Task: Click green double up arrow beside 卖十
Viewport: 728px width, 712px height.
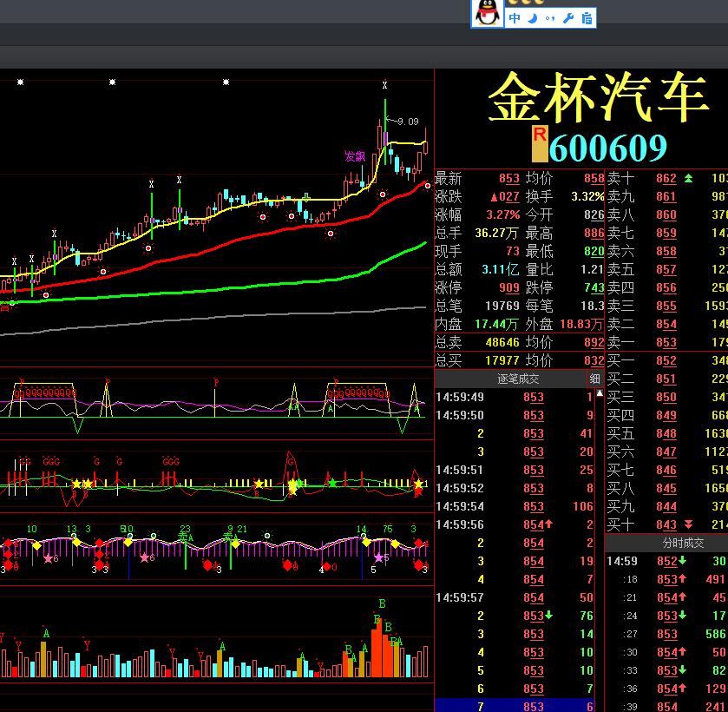Action: coord(688,178)
